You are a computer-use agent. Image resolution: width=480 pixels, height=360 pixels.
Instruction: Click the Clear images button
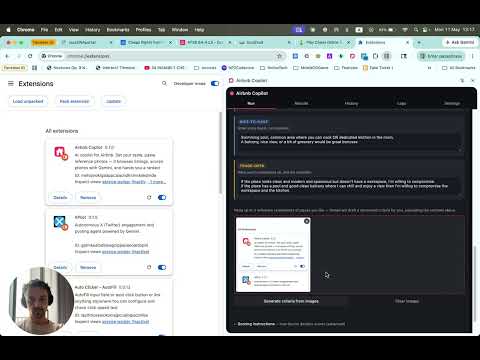(x=407, y=301)
